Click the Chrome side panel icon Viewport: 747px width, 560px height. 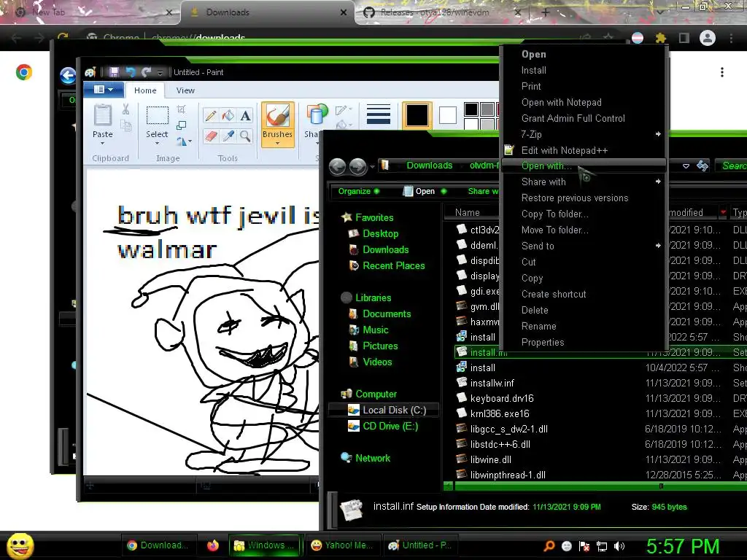click(x=684, y=38)
